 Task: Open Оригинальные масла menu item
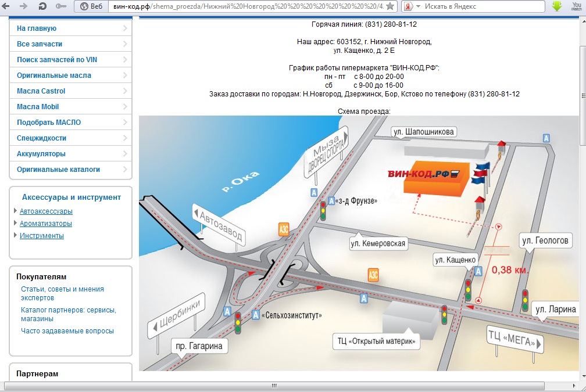[71, 75]
